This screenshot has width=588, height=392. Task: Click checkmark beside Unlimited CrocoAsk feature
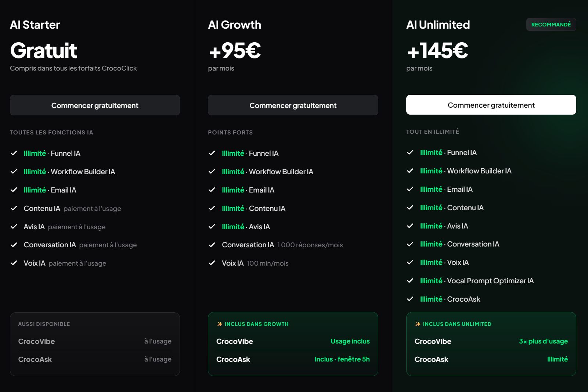point(410,299)
